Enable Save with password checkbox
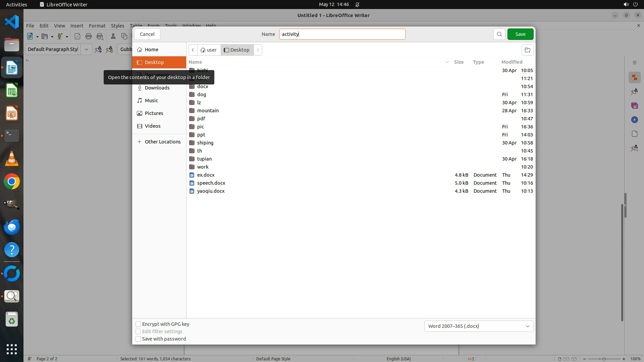The width and height of the screenshot is (644, 362). point(138,339)
